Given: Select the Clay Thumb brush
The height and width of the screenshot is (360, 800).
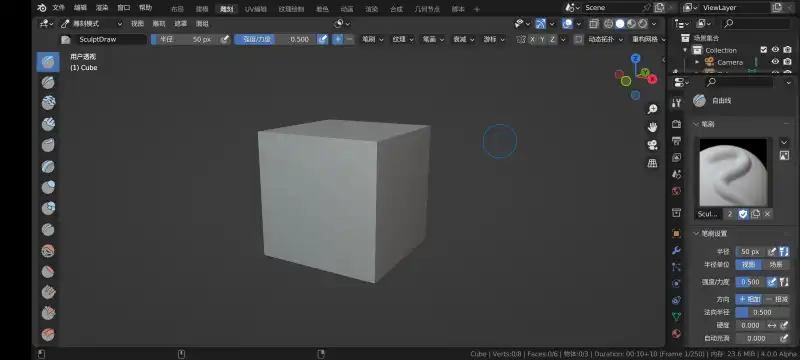Looking at the screenshot, I should click(48, 145).
